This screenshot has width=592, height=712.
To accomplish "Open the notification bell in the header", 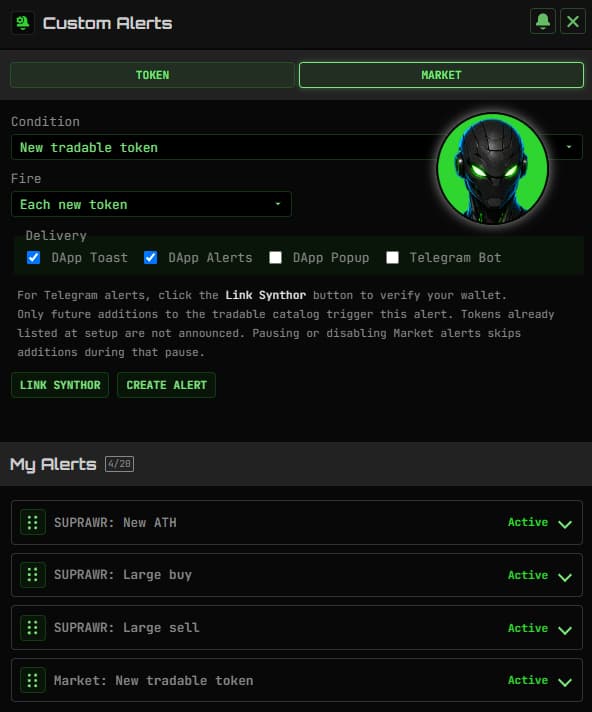I will (x=543, y=21).
